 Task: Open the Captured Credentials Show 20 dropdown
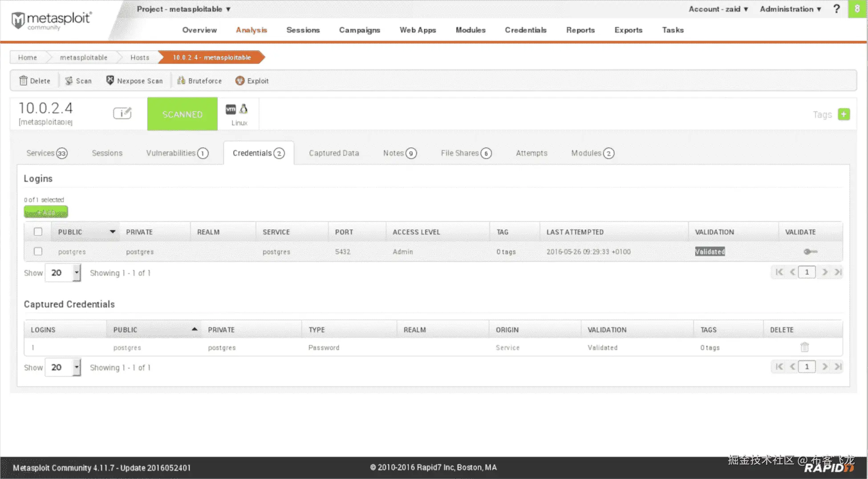point(63,367)
